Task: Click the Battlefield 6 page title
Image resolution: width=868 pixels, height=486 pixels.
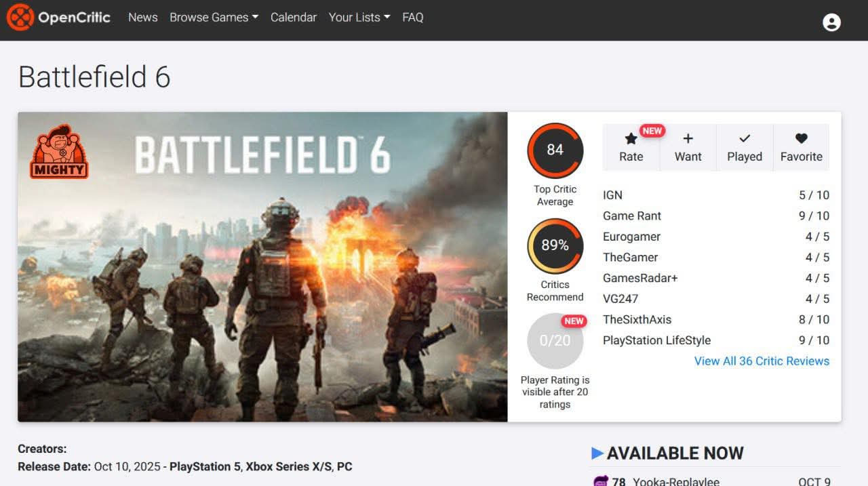Action: tap(94, 77)
